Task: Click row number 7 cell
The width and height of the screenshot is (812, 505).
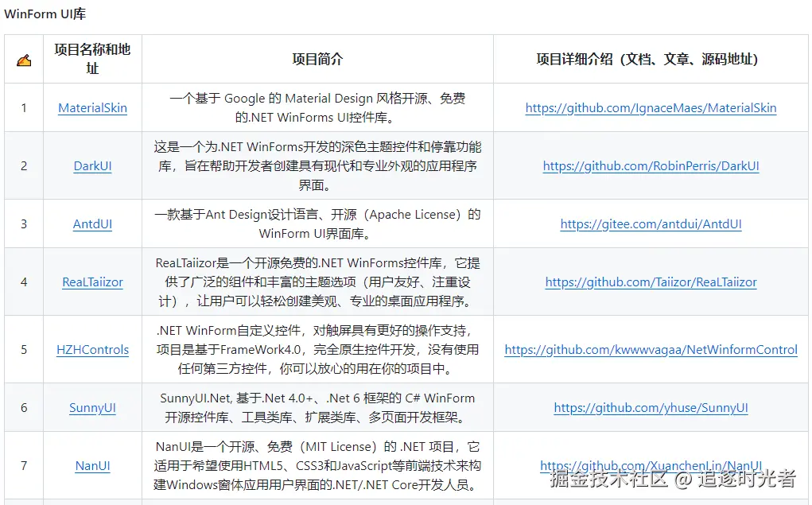Action: coord(24,466)
